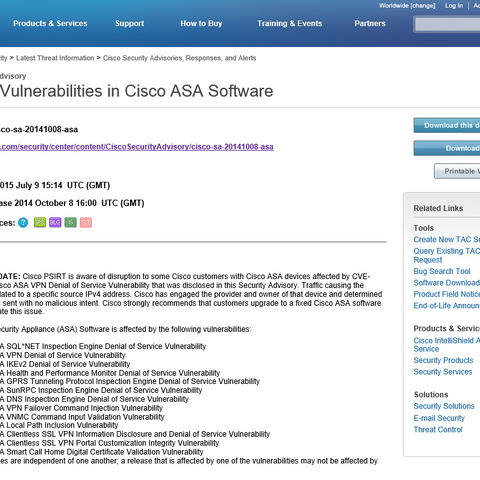Click SunRPC Inspection Engine vulnerability line
The image size is (480, 480).
click(x=101, y=390)
